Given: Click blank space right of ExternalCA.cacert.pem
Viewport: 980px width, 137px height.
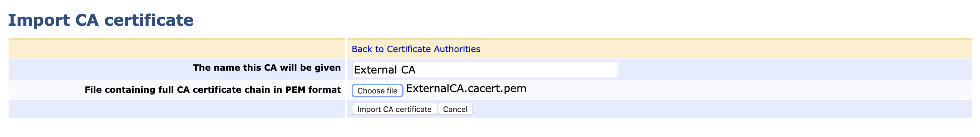Looking at the screenshot, I should click(749, 90).
